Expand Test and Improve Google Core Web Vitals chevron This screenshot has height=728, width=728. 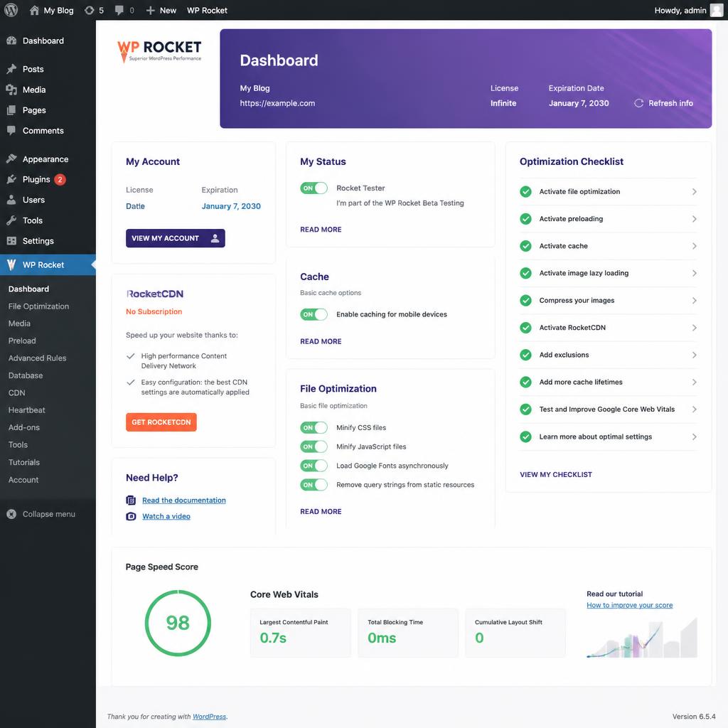(694, 409)
